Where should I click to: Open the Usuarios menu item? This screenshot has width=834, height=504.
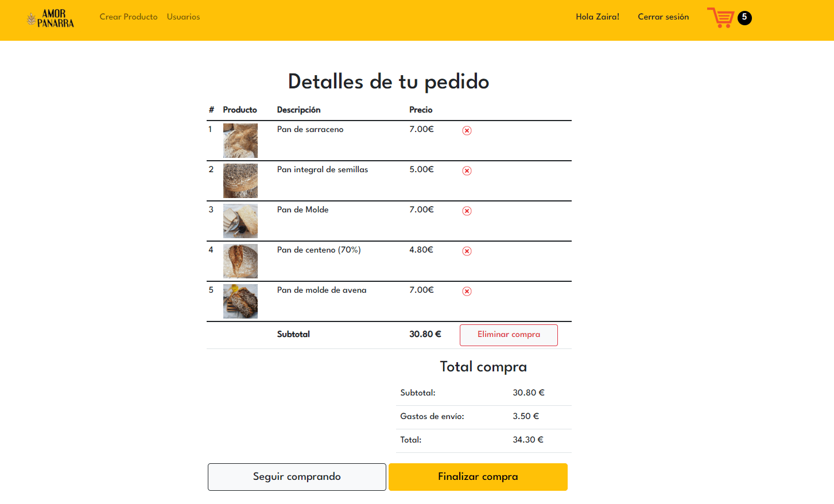[183, 17]
